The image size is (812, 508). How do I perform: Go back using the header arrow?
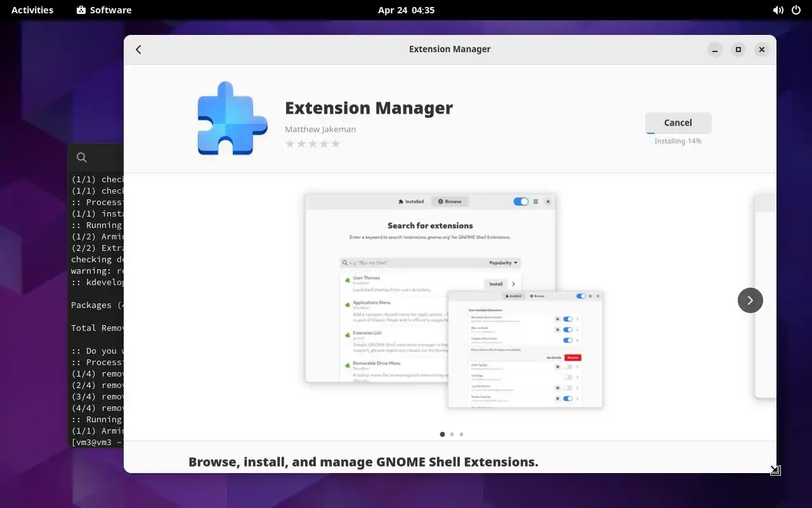pos(138,50)
